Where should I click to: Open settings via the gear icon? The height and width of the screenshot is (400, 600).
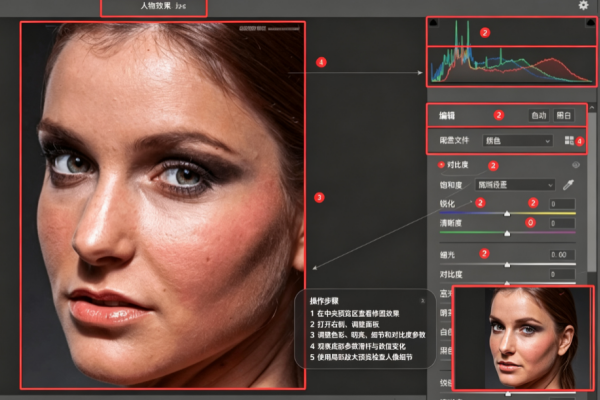click(x=583, y=5)
